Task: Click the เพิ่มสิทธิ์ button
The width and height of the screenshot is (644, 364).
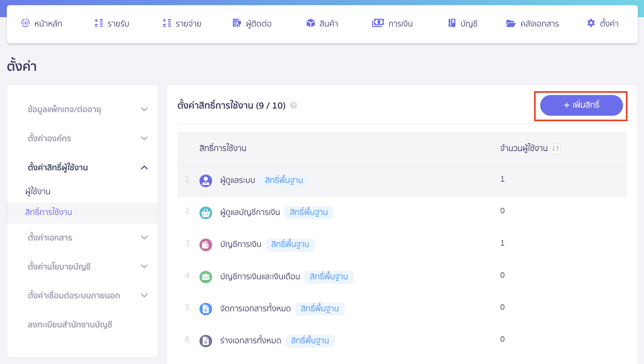Action: 581,105
